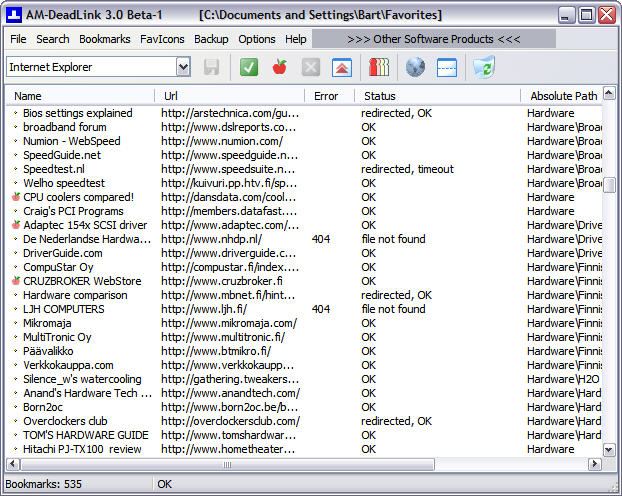Open the FavIcons menu
The height and width of the screenshot is (496, 622).
click(x=162, y=39)
